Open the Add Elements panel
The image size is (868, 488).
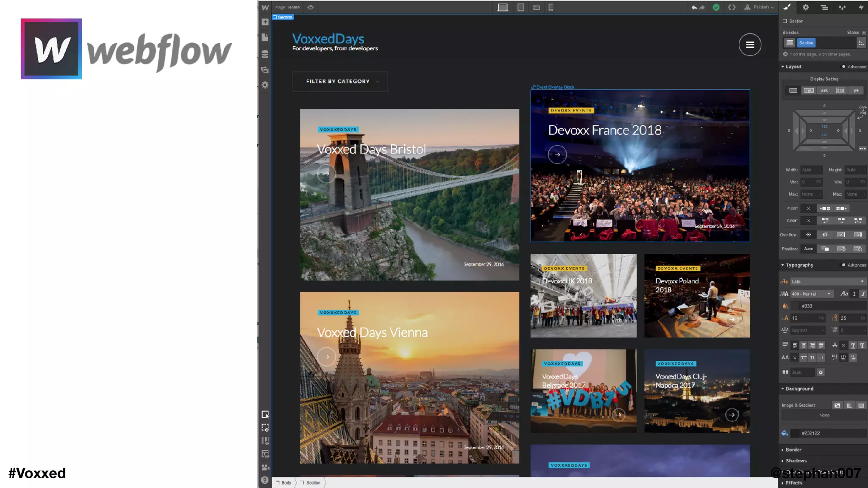pyautogui.click(x=265, y=22)
